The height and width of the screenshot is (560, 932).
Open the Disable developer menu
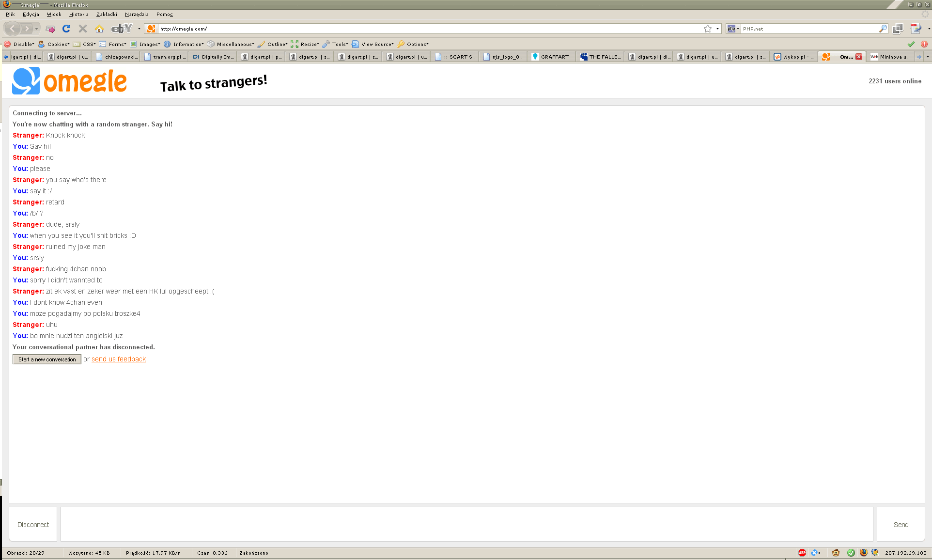[x=19, y=44]
